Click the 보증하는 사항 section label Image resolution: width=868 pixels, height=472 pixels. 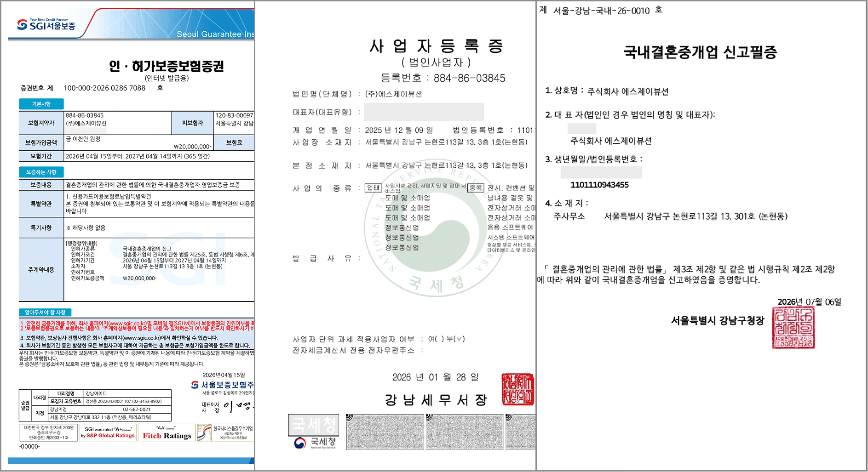pyautogui.click(x=41, y=172)
